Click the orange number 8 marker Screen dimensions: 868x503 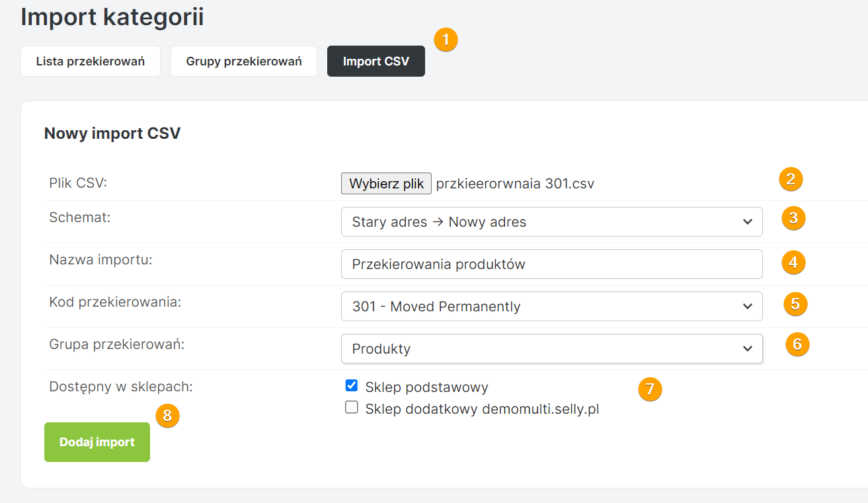[167, 415]
